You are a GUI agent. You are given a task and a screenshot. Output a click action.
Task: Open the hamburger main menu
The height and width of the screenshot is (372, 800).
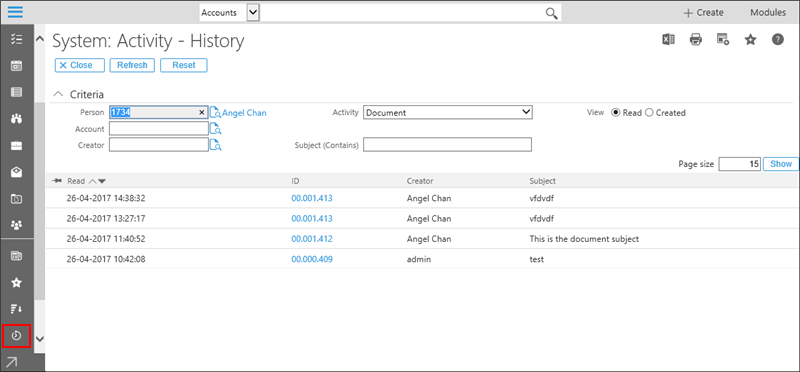click(x=15, y=12)
